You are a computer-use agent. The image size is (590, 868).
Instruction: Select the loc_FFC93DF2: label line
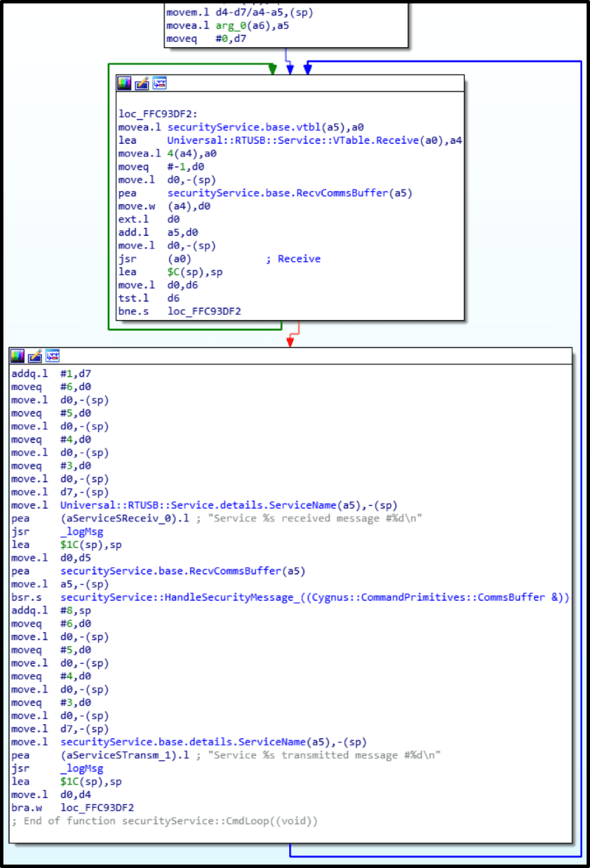(x=158, y=114)
